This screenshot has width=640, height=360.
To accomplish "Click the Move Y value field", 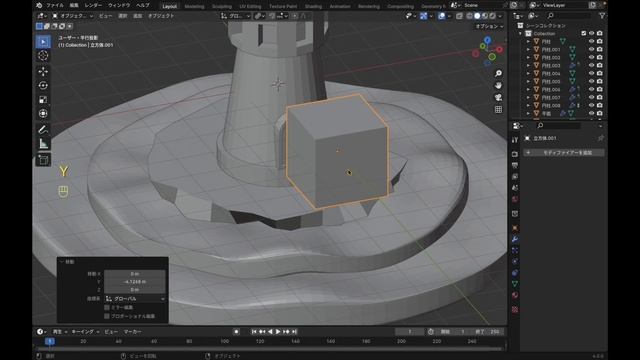I will tap(135, 282).
